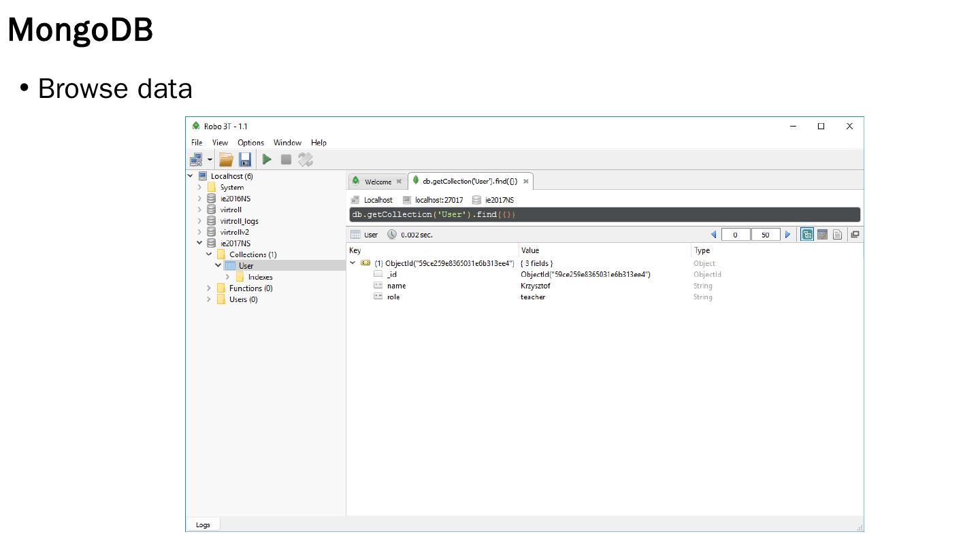Viewport: 980px width, 551px height.
Task: Open results in a separate window icon
Action: pos(855,235)
